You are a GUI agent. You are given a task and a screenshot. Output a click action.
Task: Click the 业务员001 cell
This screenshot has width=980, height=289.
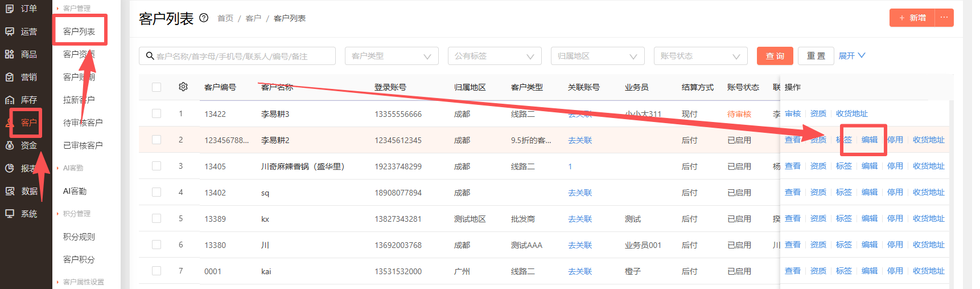coord(643,245)
